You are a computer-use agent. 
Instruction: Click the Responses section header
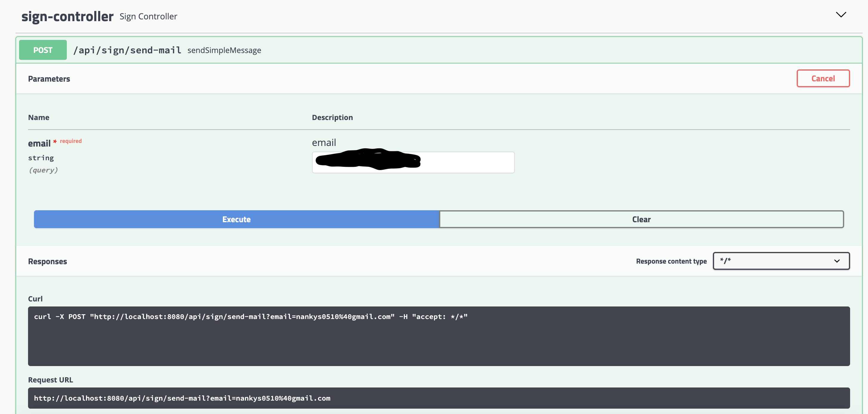pos(47,261)
